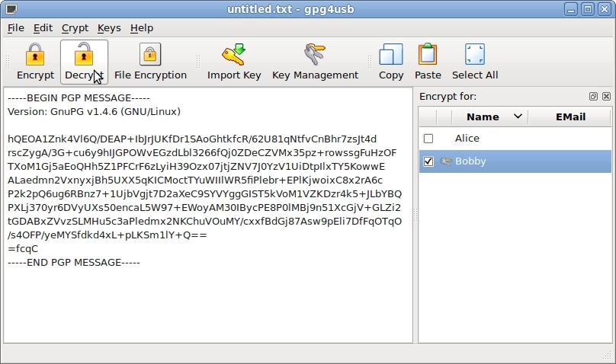Undock the Encrypt for panel
Image resolution: width=616 pixels, height=364 pixels.
593,96
